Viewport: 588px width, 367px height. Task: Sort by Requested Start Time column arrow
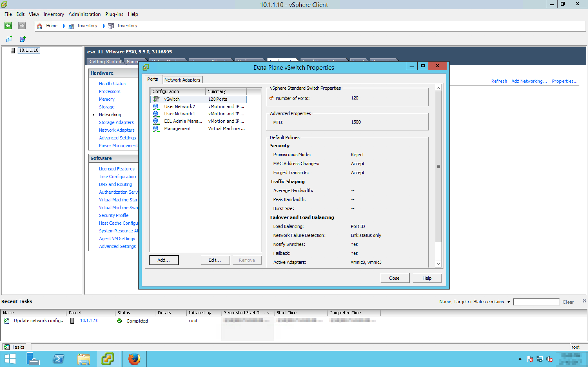tap(269, 313)
